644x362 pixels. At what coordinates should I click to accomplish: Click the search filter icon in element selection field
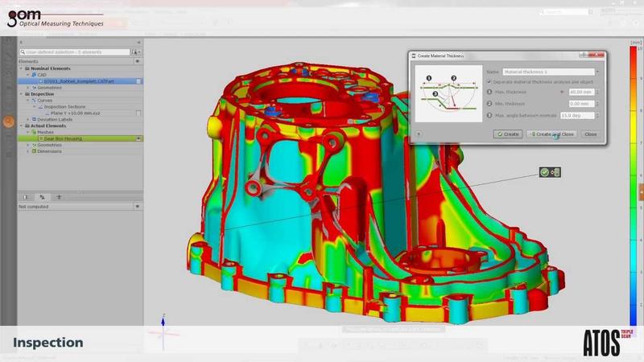pyautogui.click(x=23, y=51)
